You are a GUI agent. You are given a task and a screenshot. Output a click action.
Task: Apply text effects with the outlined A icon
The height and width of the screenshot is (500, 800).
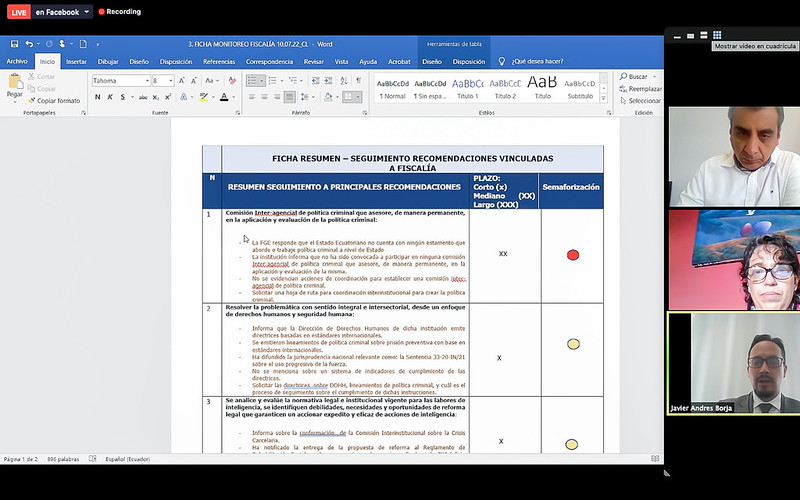pyautogui.click(x=184, y=97)
